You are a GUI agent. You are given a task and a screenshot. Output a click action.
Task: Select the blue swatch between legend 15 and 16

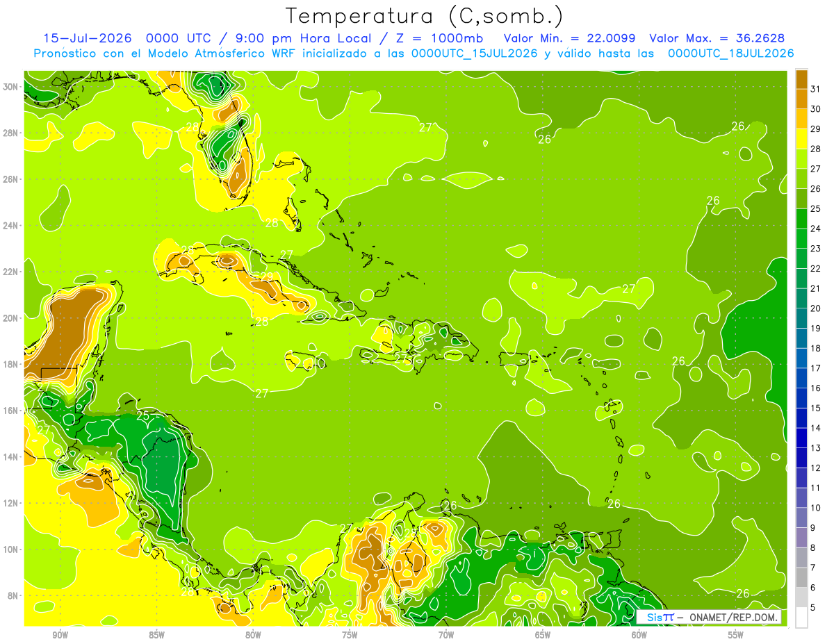point(801,398)
